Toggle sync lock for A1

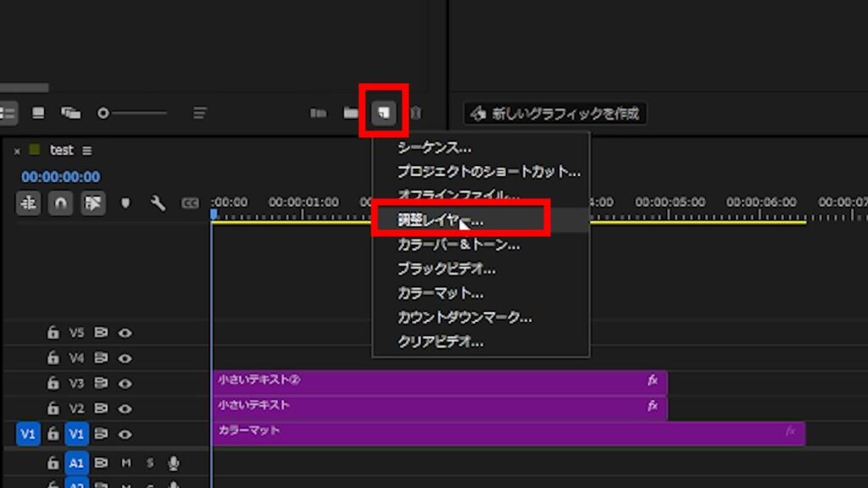click(101, 463)
